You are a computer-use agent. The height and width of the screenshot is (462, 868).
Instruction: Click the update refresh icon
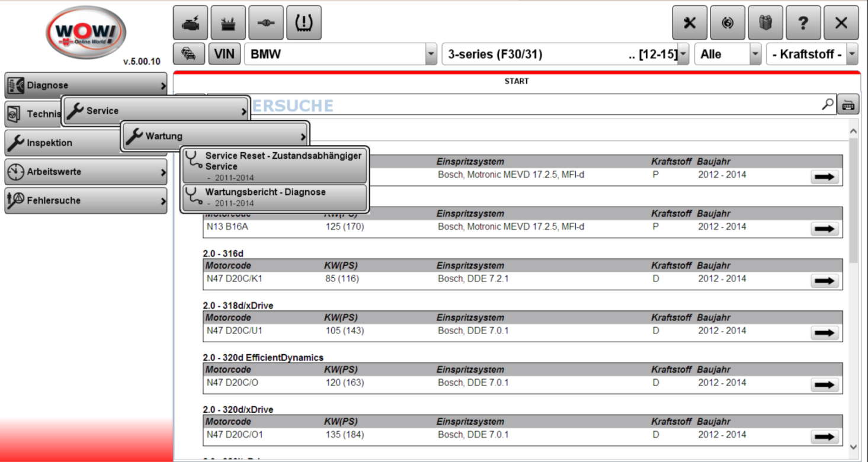[728, 23]
